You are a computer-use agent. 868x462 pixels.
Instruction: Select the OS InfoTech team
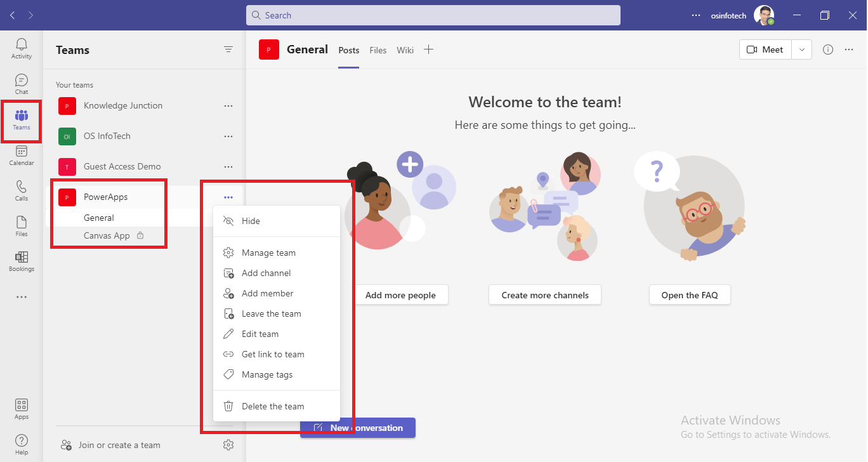[x=107, y=136]
